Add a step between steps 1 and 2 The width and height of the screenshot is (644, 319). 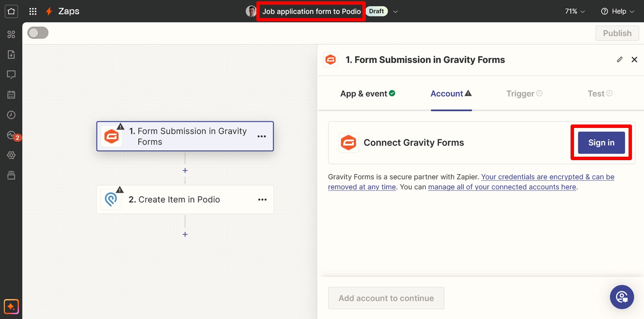(x=185, y=170)
